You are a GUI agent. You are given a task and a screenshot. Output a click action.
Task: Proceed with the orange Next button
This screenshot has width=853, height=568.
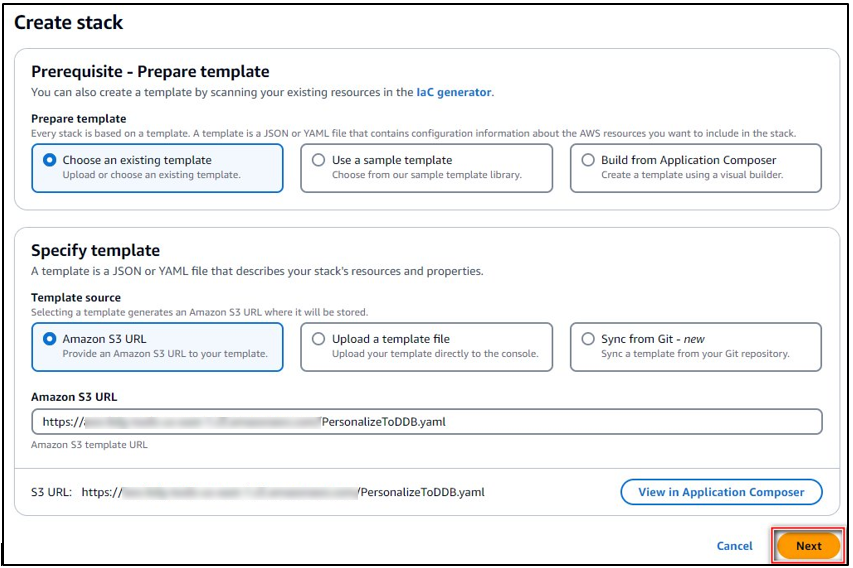point(808,546)
